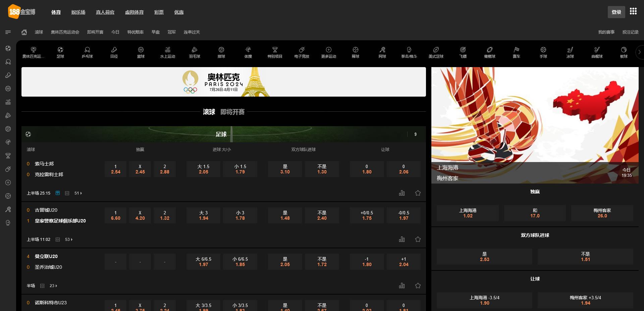Viewport: 644px width, 311px height.
Task: Click the tennis racket icon in left sidebar
Action: 8,209
